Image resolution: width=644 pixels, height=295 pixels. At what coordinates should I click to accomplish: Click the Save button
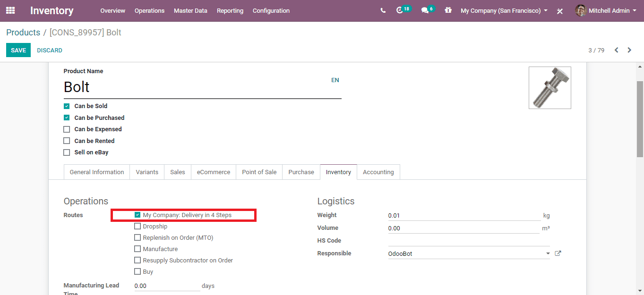tap(18, 50)
